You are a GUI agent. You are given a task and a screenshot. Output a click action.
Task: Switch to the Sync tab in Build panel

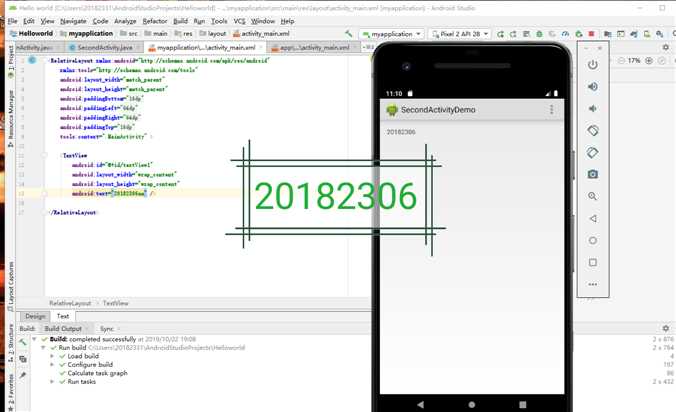[x=107, y=328]
